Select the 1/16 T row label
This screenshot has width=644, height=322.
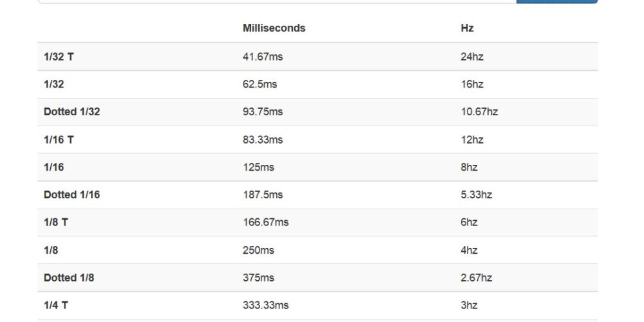coord(59,139)
